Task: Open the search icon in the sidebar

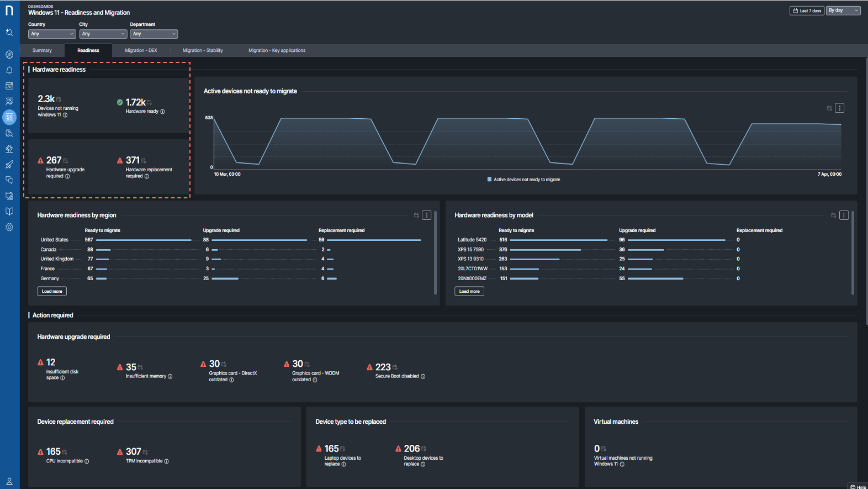Action: (9, 33)
